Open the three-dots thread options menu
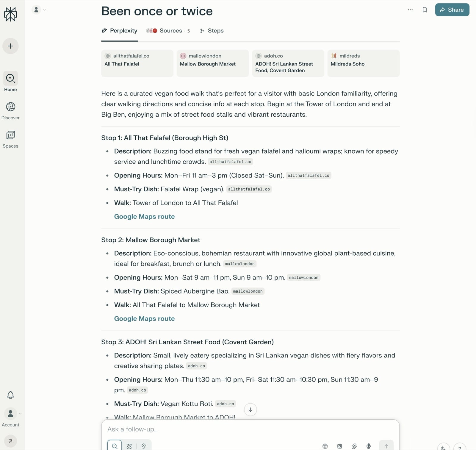 click(410, 10)
